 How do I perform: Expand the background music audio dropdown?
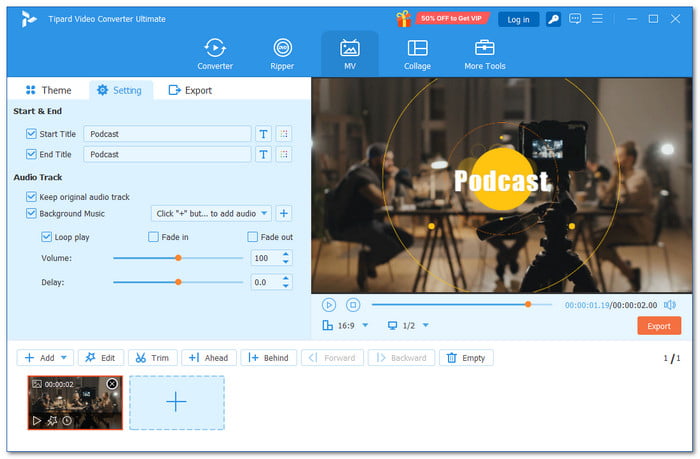[264, 213]
